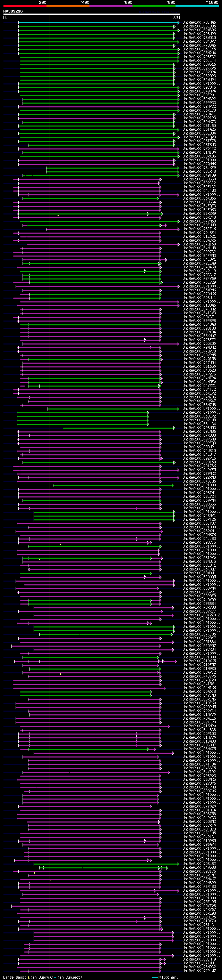This screenshot has height=980, width=222.
Task: Select the UniRef100_A4RYE5 label
Action: (x=199, y=469)
